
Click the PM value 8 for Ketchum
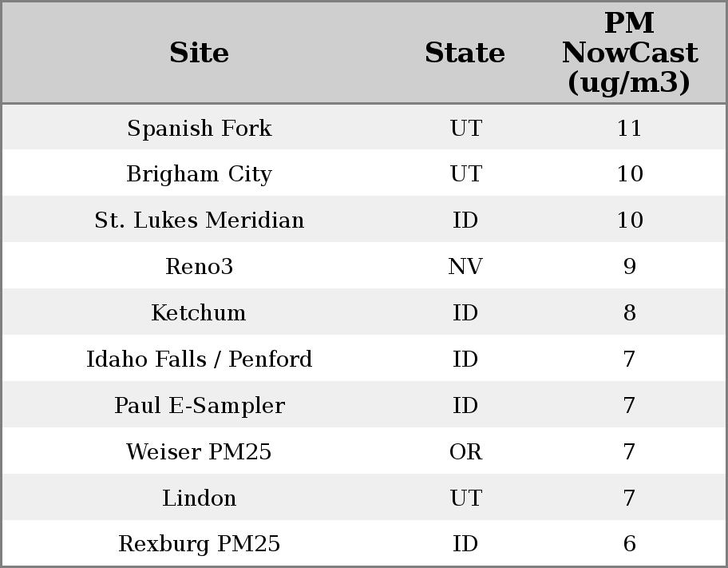(x=629, y=313)
